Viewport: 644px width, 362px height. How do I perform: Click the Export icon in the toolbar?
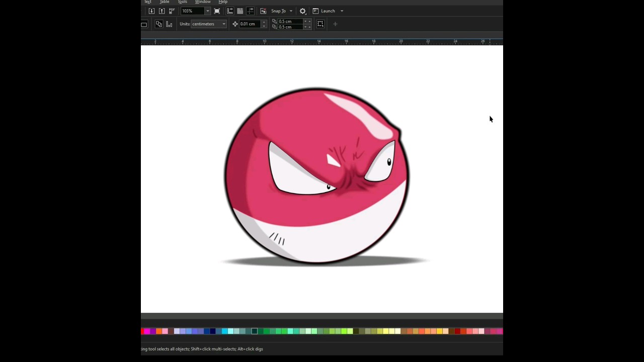click(162, 11)
